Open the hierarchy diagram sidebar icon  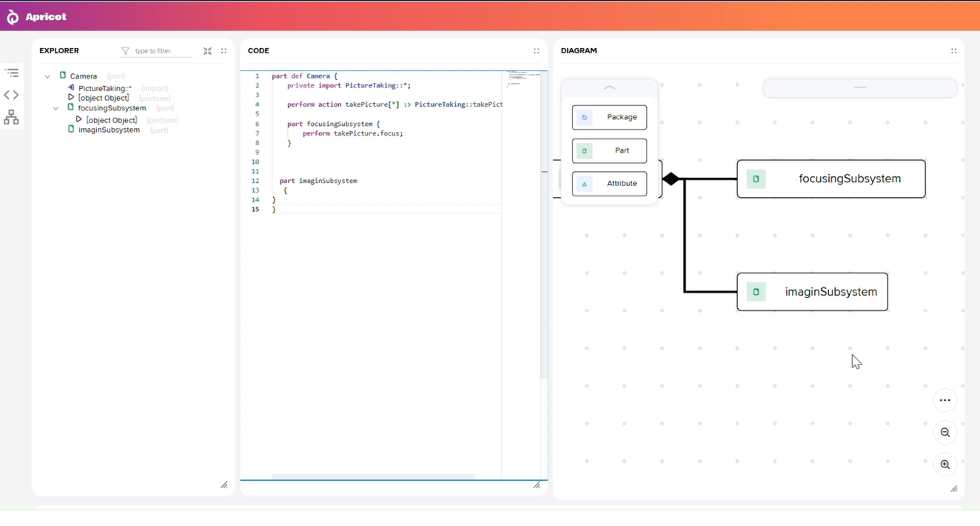click(12, 117)
